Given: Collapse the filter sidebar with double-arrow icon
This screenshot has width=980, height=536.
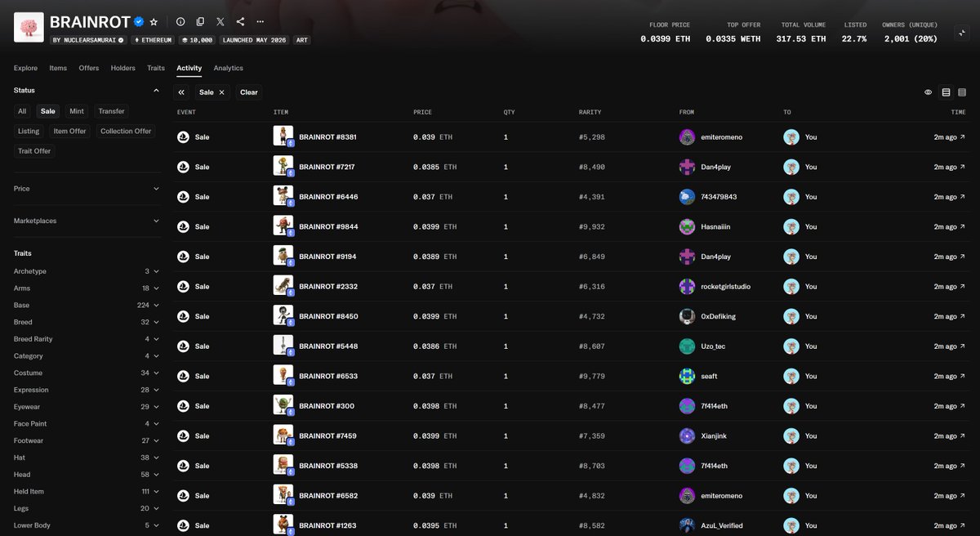Looking at the screenshot, I should pyautogui.click(x=181, y=92).
